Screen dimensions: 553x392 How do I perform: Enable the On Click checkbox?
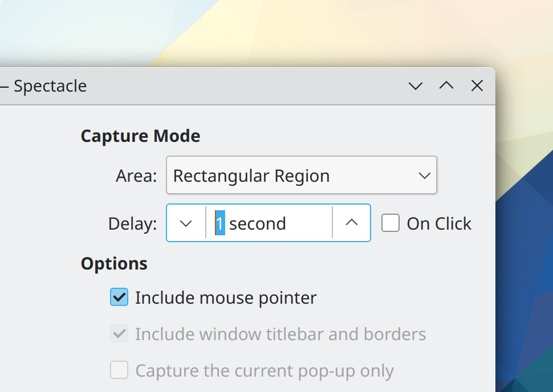click(x=391, y=223)
